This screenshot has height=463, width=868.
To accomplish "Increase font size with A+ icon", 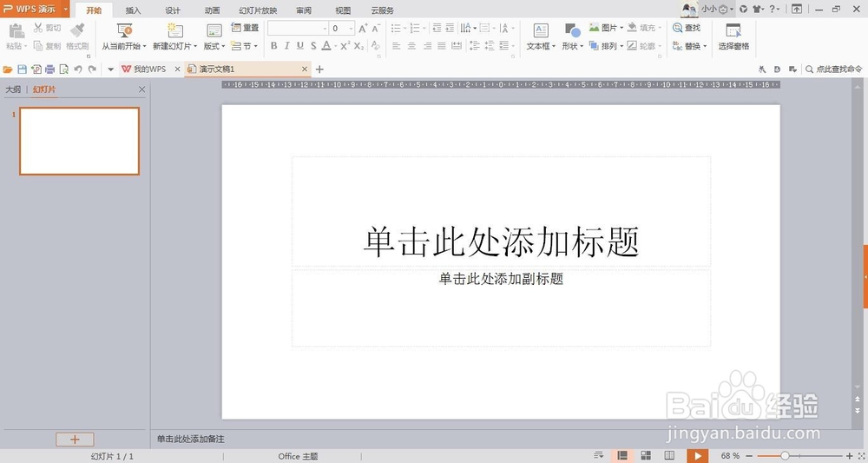I will [363, 29].
